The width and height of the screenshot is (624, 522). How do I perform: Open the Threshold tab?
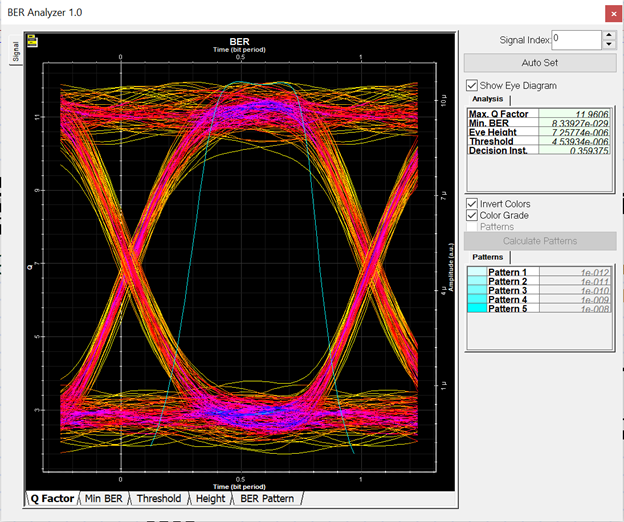[159, 498]
